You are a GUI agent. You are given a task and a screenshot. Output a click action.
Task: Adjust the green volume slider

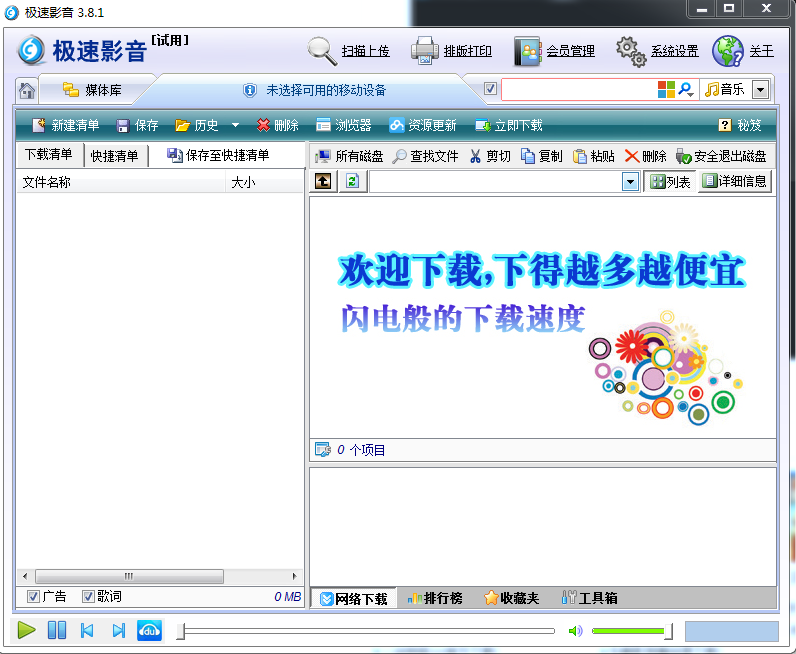point(633,631)
